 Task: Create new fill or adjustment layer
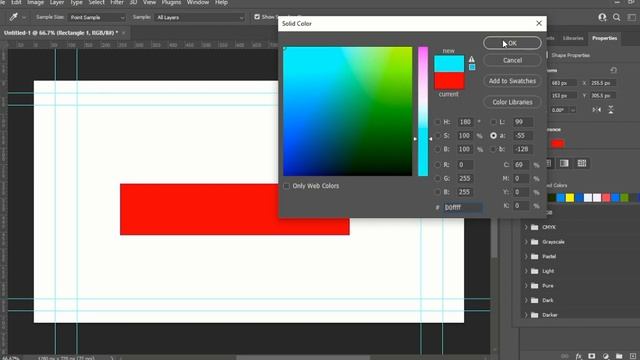click(606, 356)
